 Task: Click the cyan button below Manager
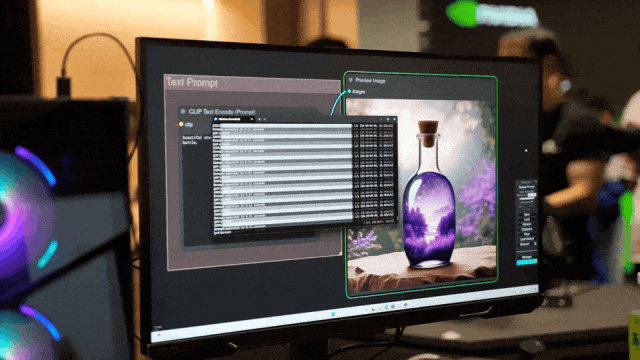point(527,262)
